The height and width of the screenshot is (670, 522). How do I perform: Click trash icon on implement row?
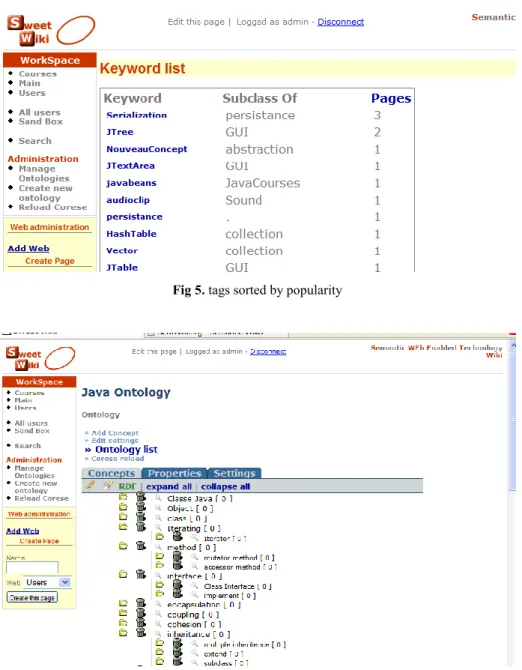(177, 593)
